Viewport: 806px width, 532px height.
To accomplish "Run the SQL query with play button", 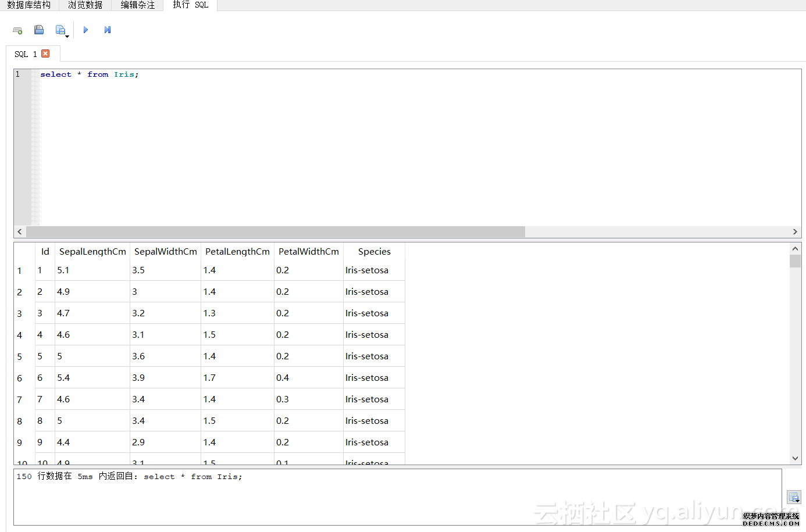I will click(x=85, y=30).
